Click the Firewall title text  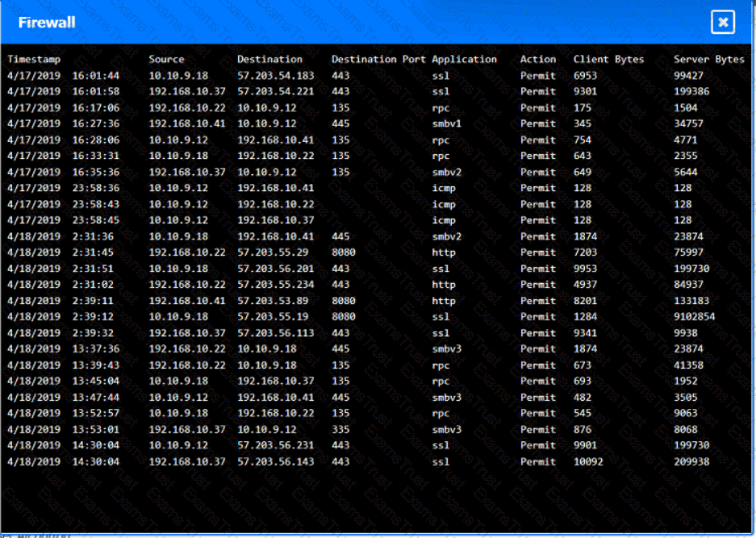point(47,23)
